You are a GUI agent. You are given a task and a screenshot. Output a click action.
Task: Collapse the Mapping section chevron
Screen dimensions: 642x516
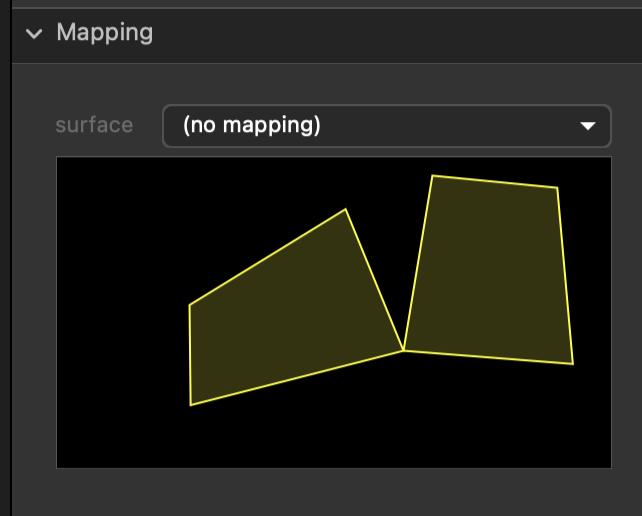click(35, 33)
